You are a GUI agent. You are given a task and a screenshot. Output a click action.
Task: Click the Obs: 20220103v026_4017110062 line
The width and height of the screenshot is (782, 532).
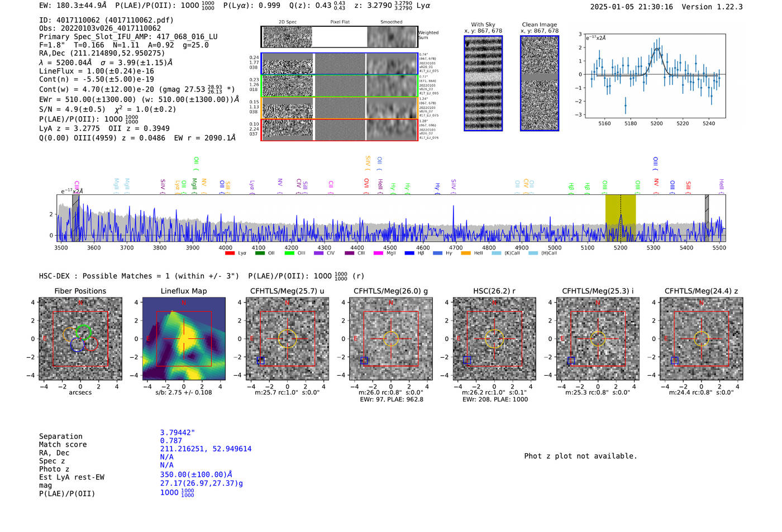tap(100, 28)
